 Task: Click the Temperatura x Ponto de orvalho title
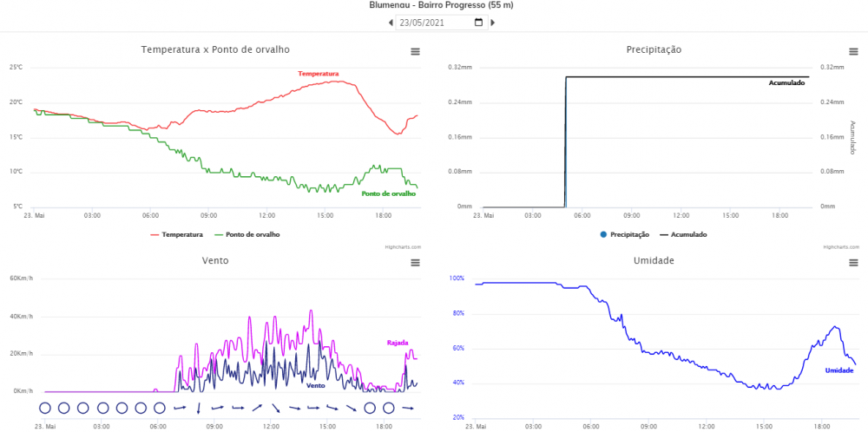click(x=215, y=50)
